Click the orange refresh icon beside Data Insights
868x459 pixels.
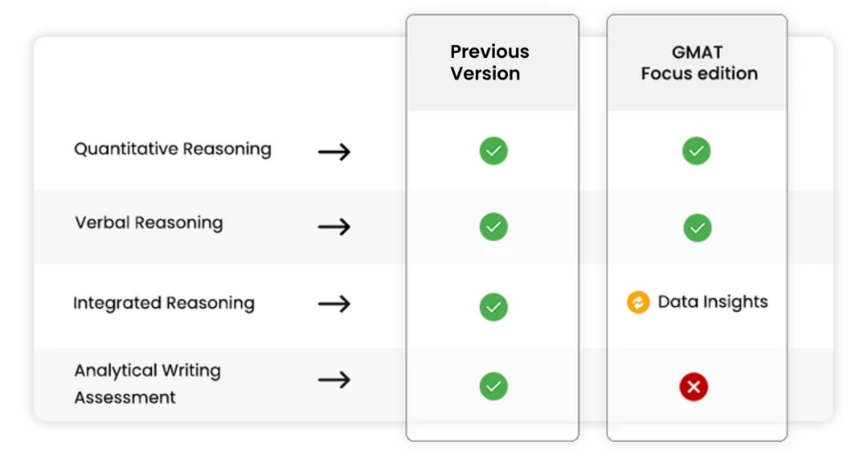pos(638,302)
